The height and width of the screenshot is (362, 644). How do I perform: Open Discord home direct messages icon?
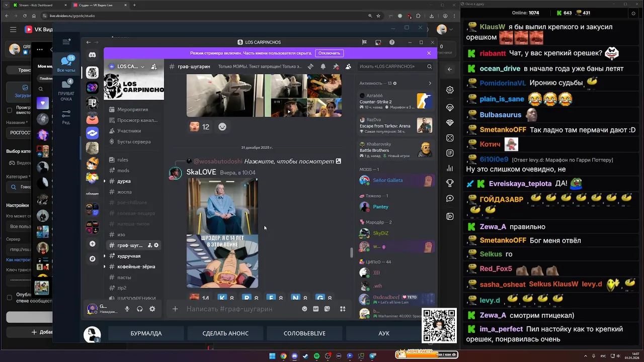92,55
